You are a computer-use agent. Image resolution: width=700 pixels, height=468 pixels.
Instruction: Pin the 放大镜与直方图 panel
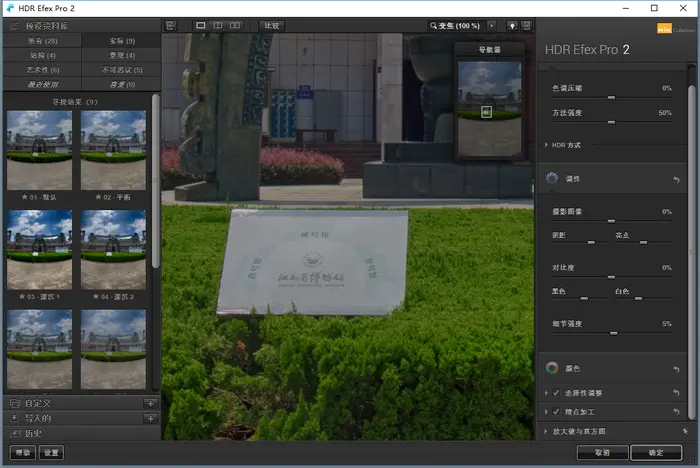685,431
